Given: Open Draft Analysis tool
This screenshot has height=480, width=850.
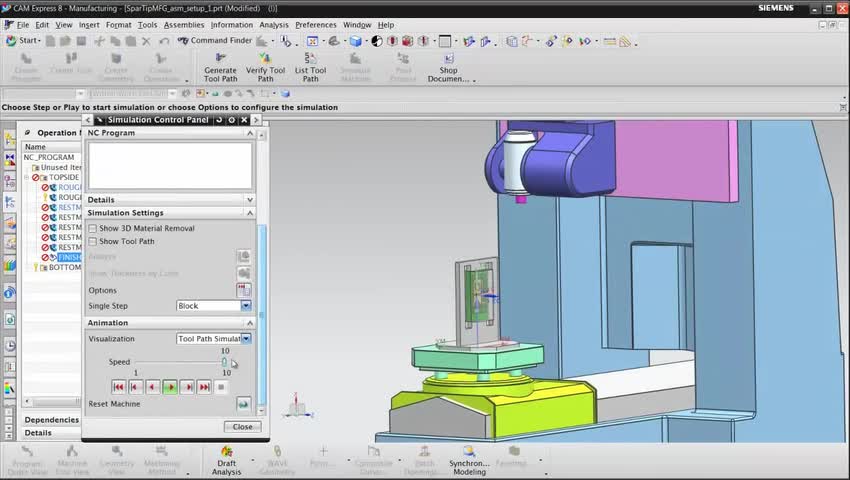Looking at the screenshot, I should 226,460.
